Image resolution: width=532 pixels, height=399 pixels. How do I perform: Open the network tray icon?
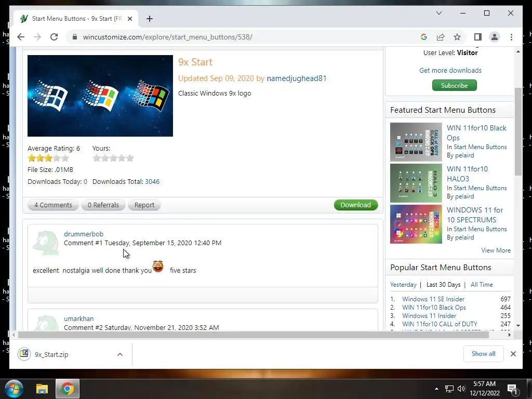[449, 389]
